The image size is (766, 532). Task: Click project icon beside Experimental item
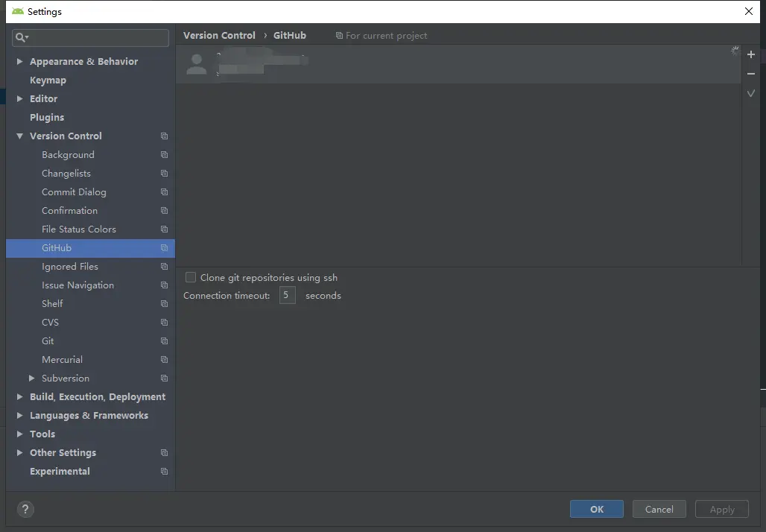(x=164, y=472)
